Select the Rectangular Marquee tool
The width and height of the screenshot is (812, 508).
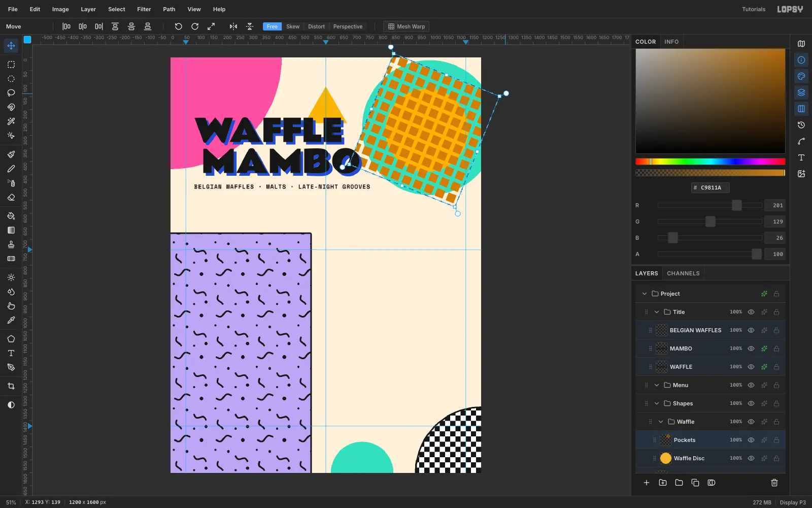coord(11,65)
